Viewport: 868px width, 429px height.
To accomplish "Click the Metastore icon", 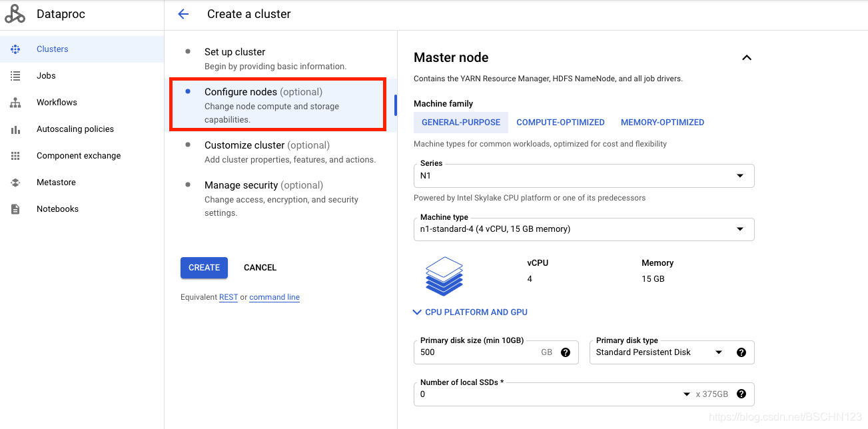I will point(15,183).
